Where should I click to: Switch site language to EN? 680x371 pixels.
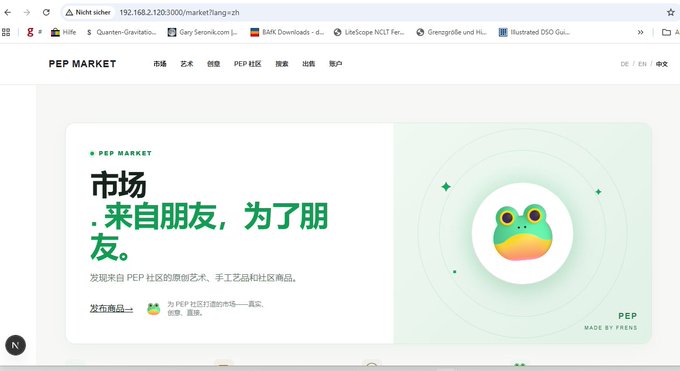[642, 64]
